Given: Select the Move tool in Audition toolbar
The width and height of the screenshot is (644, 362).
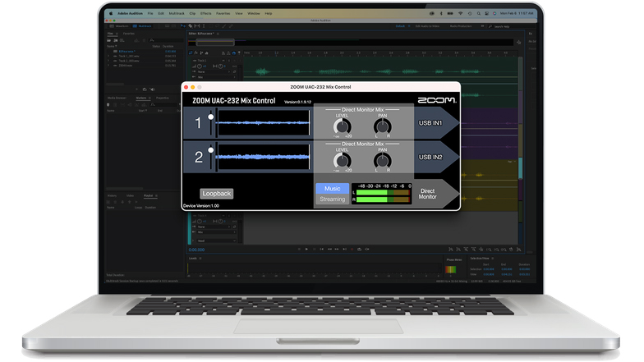Looking at the screenshot, I should [182, 26].
